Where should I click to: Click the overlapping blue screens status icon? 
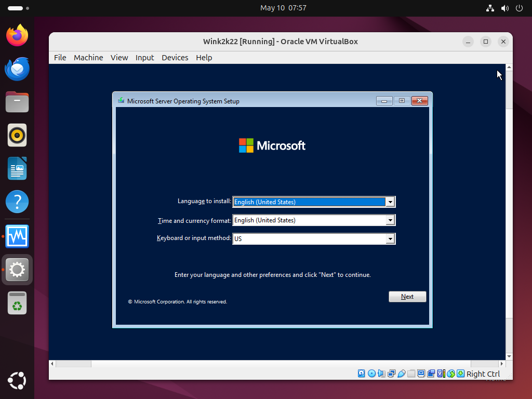(431, 374)
